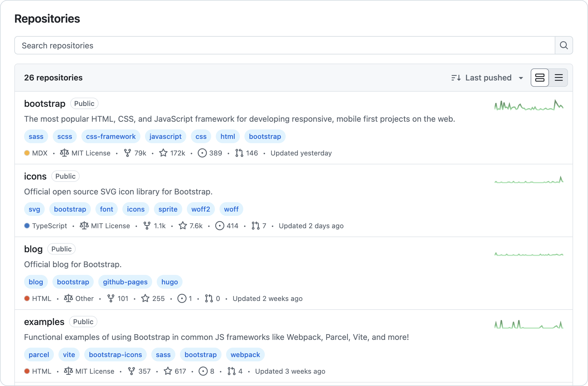Select the sprite topic tag
588x386 pixels.
(168, 209)
